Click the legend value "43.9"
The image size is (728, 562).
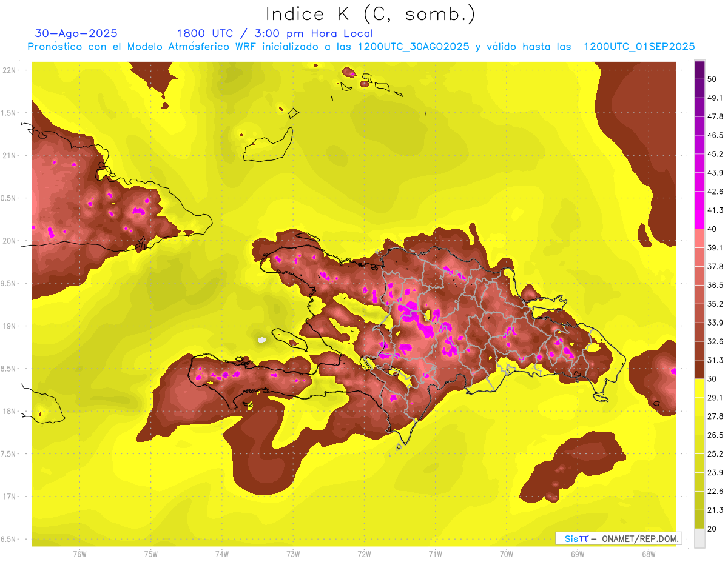pos(715,173)
